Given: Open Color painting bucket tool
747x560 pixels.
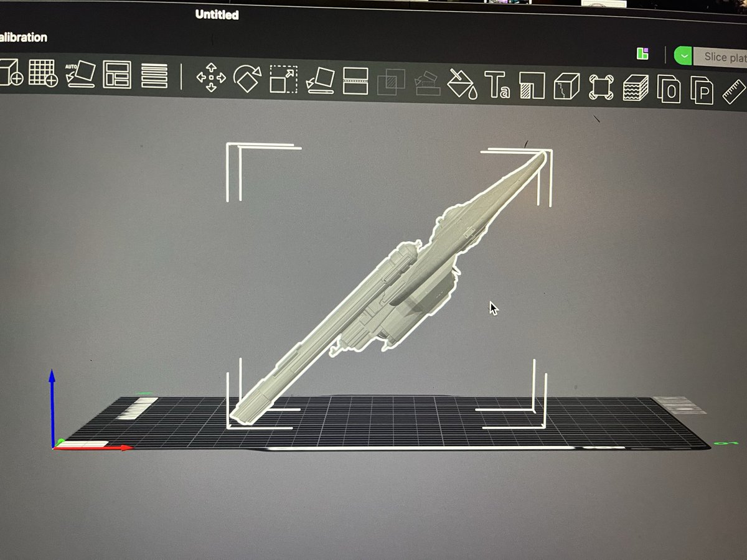Looking at the screenshot, I should [x=463, y=84].
